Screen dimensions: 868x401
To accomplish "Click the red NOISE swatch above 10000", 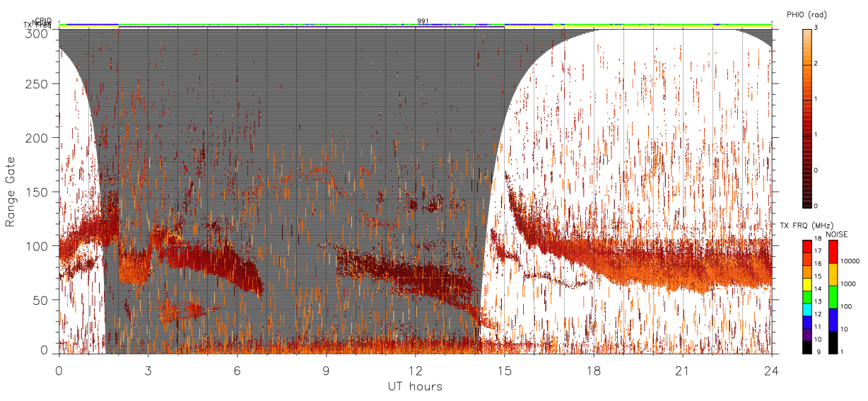I will pyautogui.click(x=833, y=252).
